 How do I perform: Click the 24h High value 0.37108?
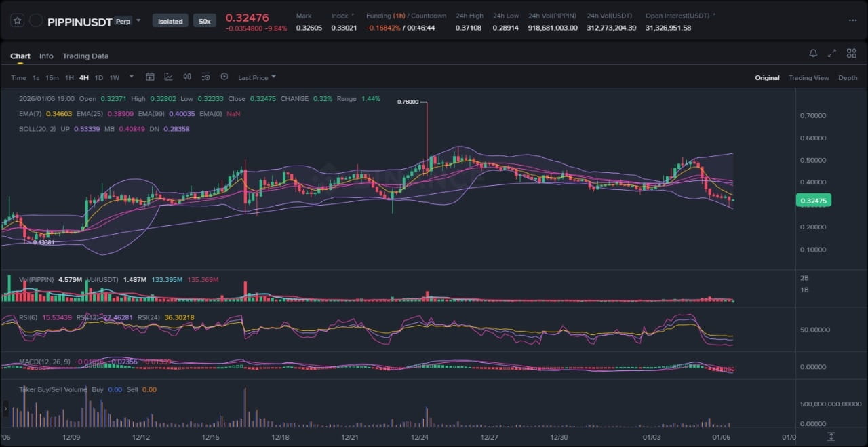click(x=469, y=28)
